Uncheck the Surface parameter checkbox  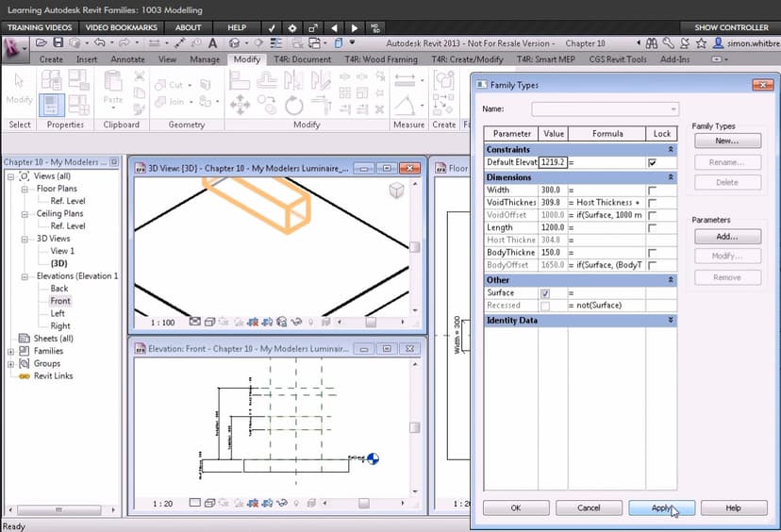(x=545, y=293)
